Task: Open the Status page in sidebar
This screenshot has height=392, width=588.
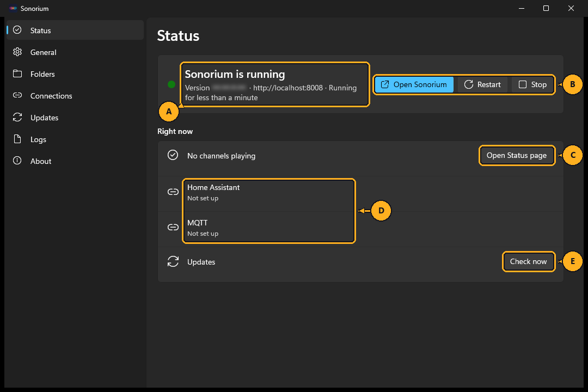Action: [x=75, y=30]
